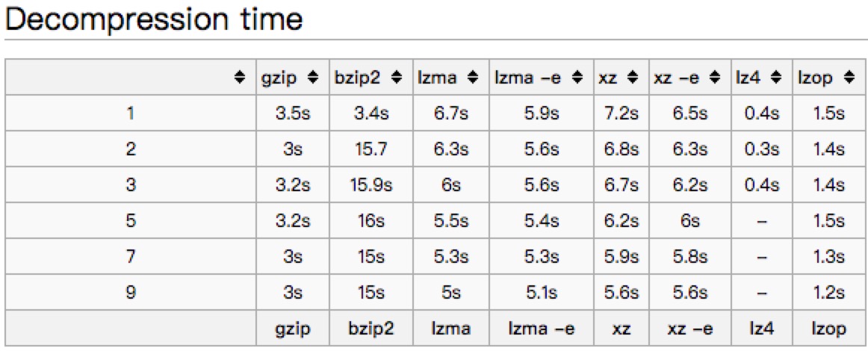
Task: Click the bzip2 footer cell
Action: 372,329
